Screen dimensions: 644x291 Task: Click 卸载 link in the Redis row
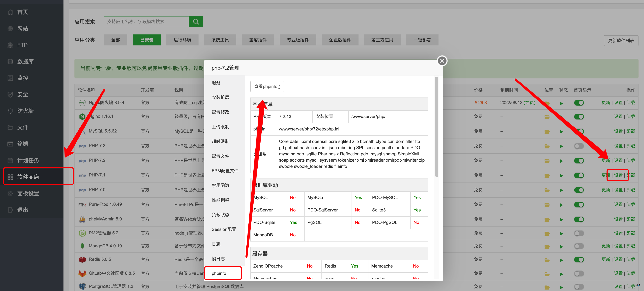point(630,259)
